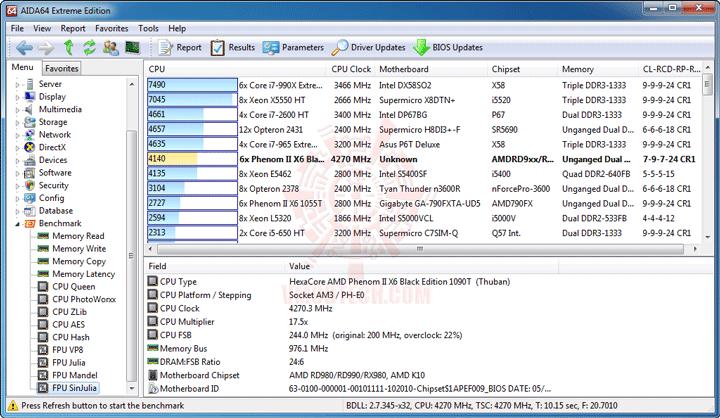Check for BIOS Updates
Screen dimensions: 720x418
(x=448, y=47)
